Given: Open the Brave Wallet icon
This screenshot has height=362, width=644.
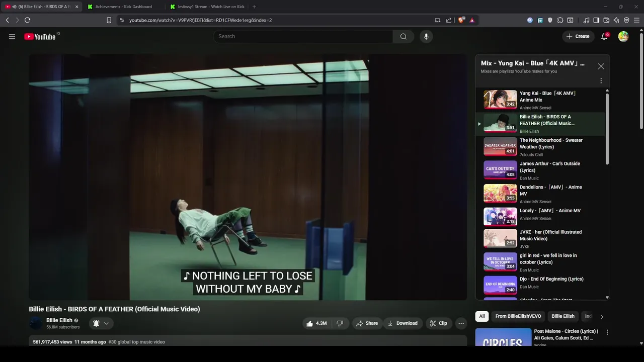Looking at the screenshot, I should (606, 20).
